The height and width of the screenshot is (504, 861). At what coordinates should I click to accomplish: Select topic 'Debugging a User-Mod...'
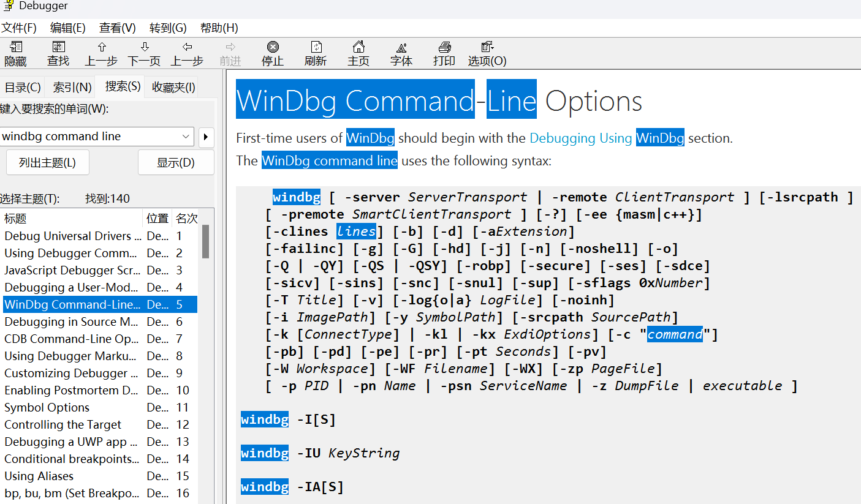pos(100,287)
